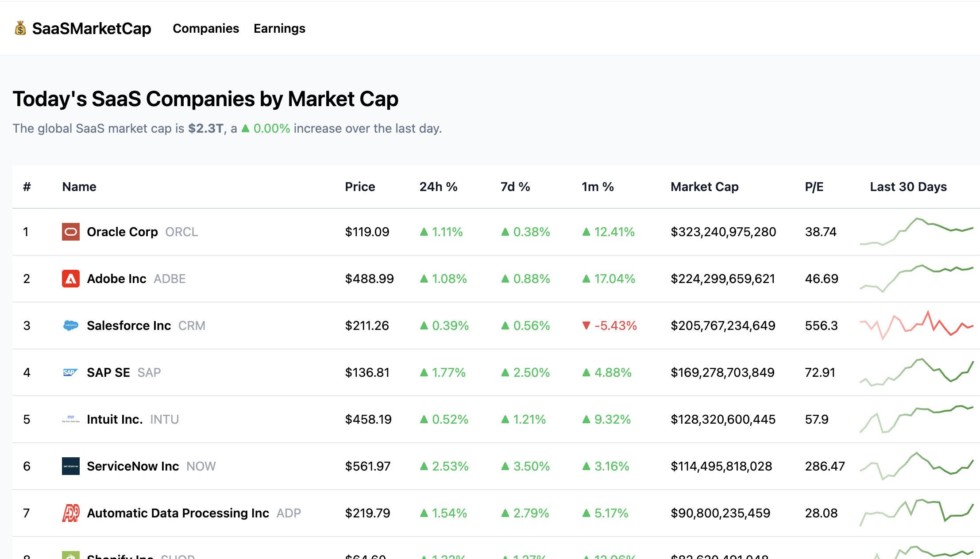The image size is (980, 559).
Task: Open the Earnings menu item
Action: tap(279, 28)
